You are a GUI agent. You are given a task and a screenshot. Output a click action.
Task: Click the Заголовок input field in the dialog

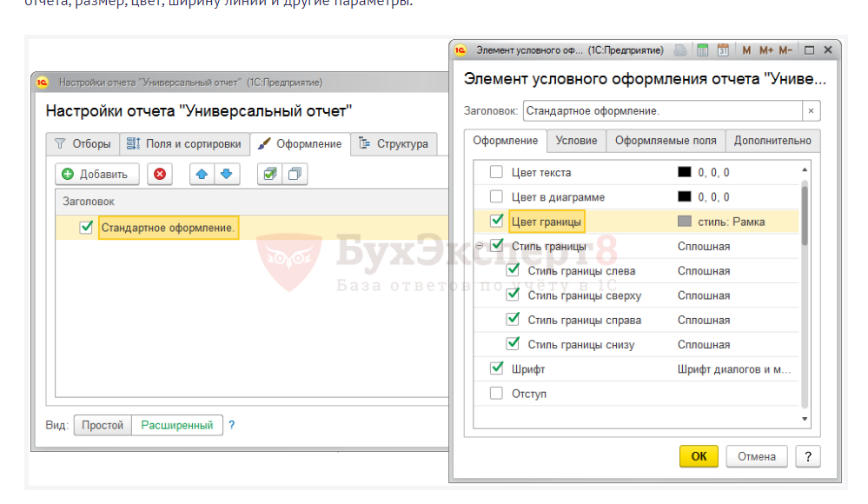tap(663, 110)
